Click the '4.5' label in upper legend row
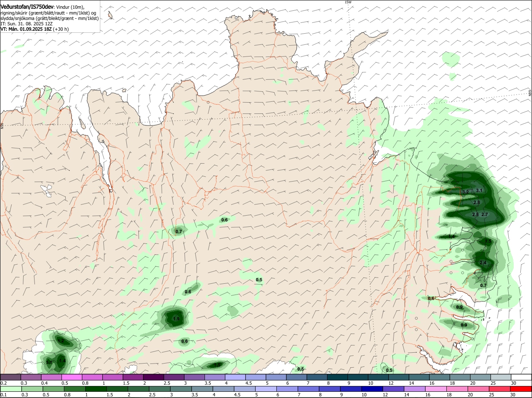532x398 pixels. pyautogui.click(x=248, y=383)
